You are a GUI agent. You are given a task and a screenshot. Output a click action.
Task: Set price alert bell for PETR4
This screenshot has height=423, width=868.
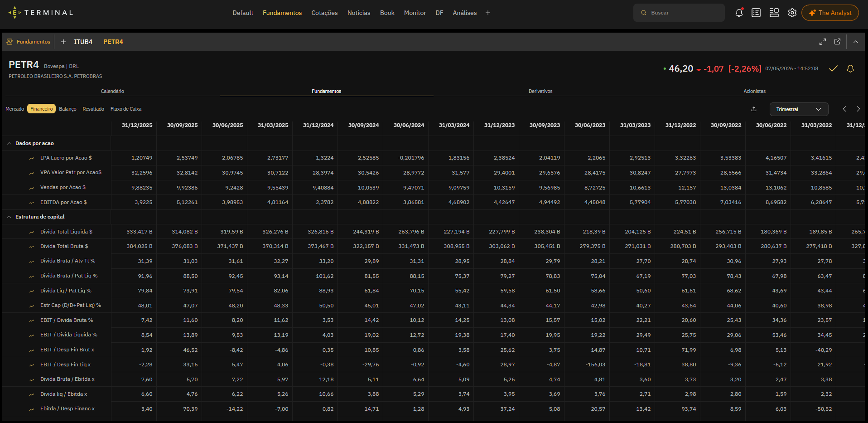pyautogui.click(x=850, y=68)
